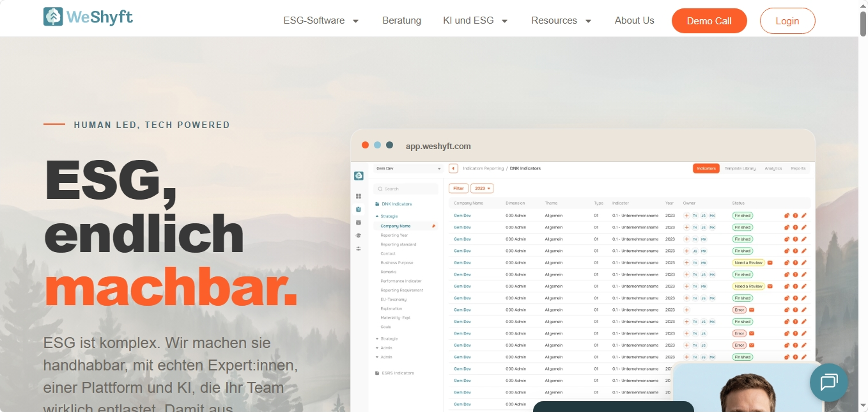Open the chat widget bubble
This screenshot has height=412, width=868.
(x=829, y=382)
